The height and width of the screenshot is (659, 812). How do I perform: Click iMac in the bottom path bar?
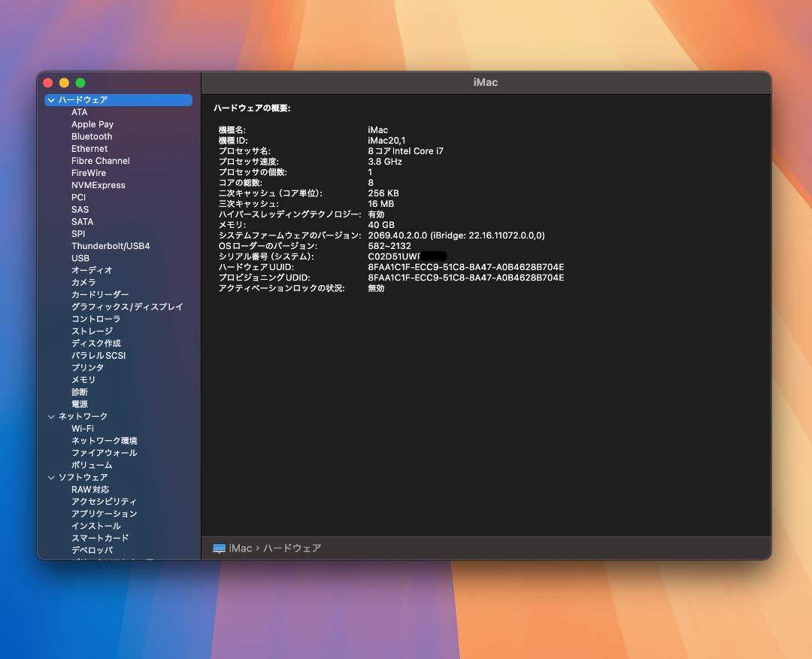pos(241,548)
